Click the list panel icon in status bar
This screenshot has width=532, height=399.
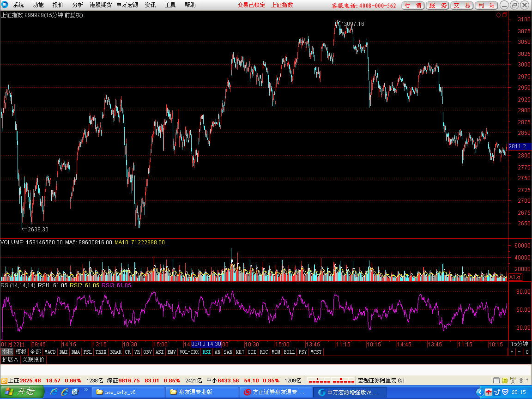click(x=496, y=381)
